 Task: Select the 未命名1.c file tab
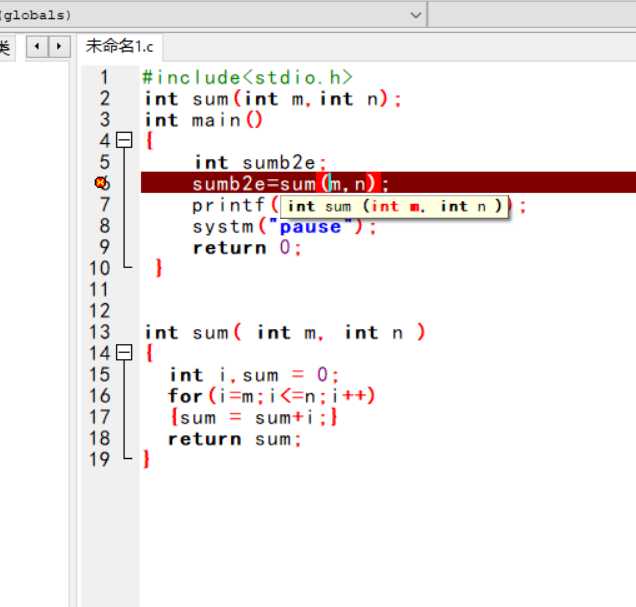click(x=120, y=47)
